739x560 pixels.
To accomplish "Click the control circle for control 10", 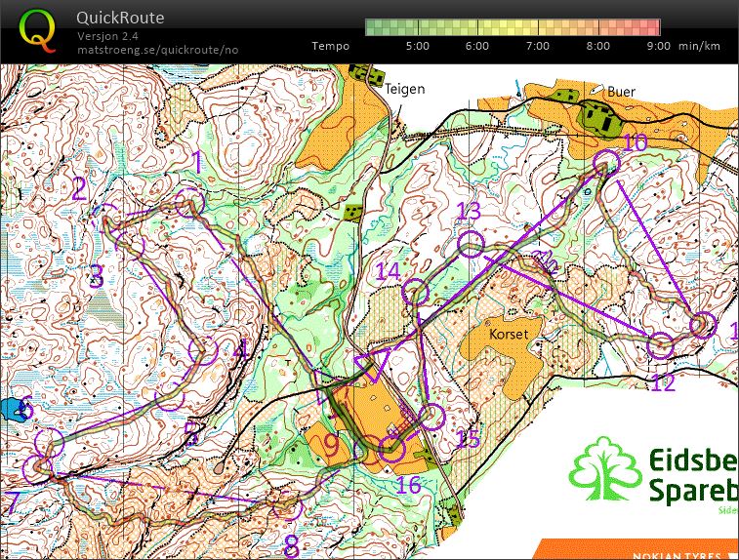I will tap(605, 162).
